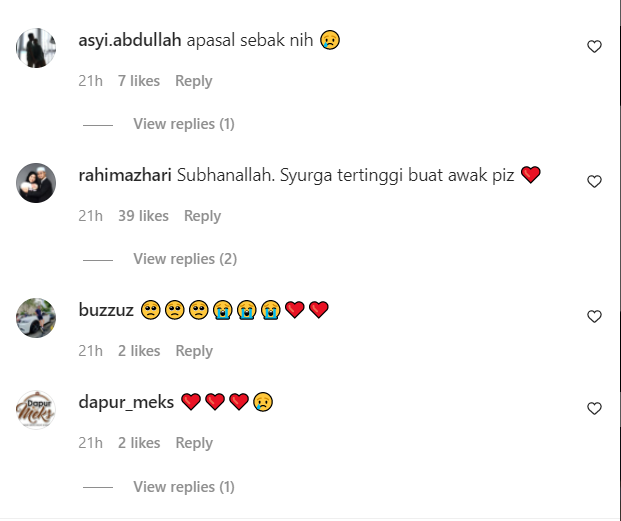View the 7 likes on asyi.abdullah's comment
The height and width of the screenshot is (521, 621).
point(139,81)
